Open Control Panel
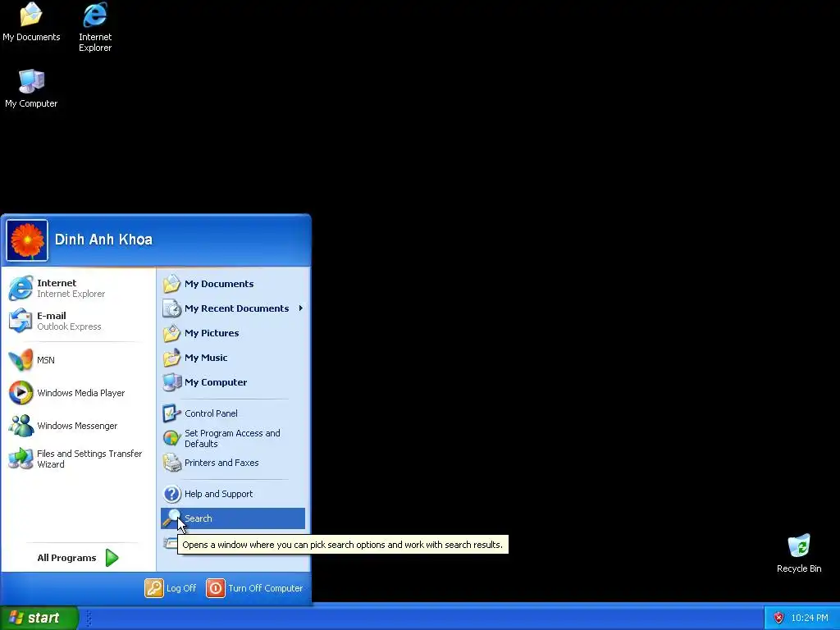 point(233,413)
